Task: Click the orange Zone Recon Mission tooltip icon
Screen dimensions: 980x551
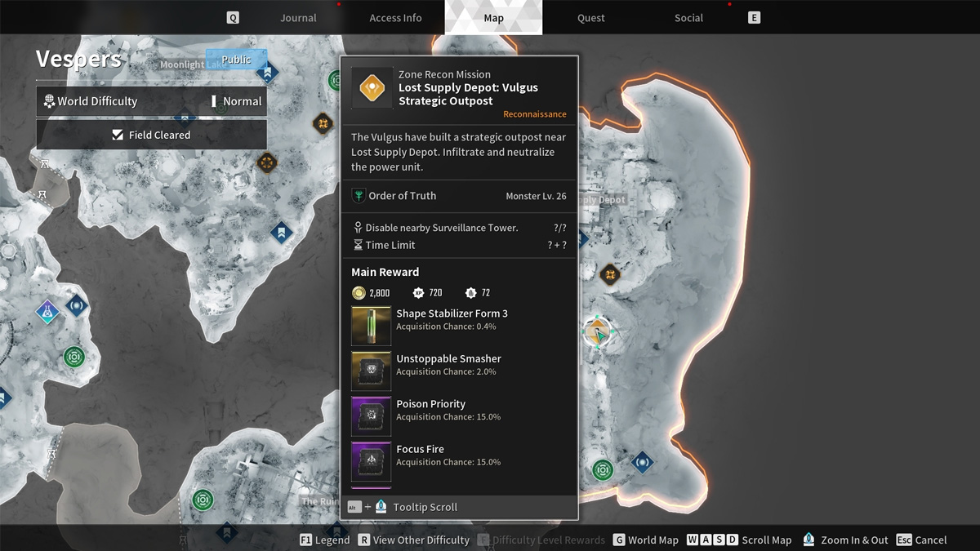Action: [x=372, y=87]
